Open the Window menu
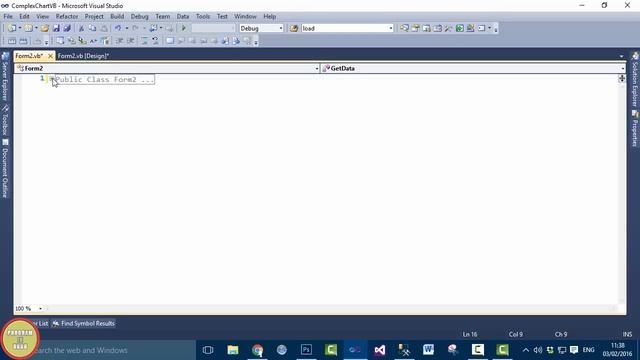The image size is (640, 360). pos(245,16)
